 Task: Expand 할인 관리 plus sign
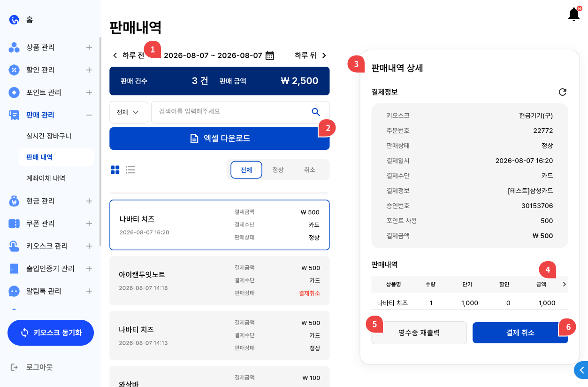[89, 70]
